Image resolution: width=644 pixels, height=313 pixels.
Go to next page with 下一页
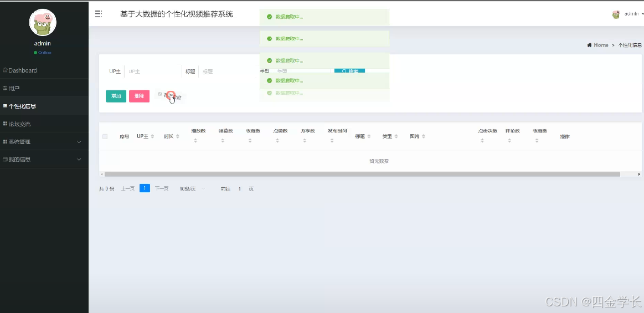pos(161,188)
